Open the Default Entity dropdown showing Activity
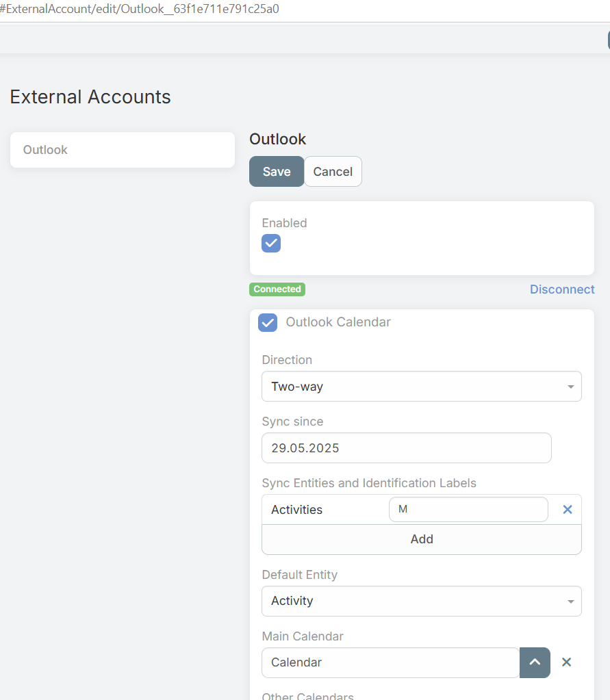The width and height of the screenshot is (610, 700). (422, 601)
